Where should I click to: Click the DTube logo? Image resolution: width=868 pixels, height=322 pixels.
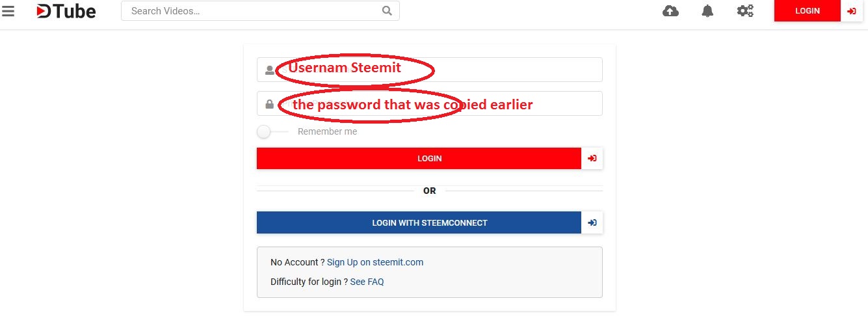coord(66,11)
